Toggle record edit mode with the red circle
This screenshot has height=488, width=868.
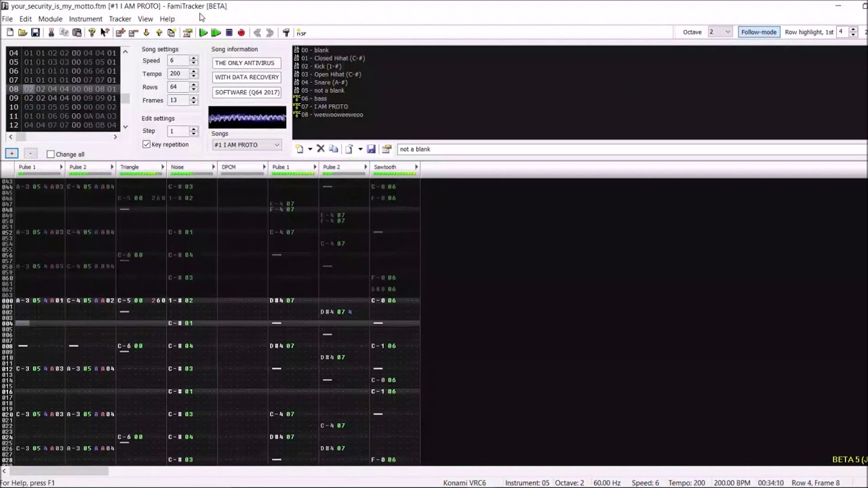click(x=241, y=33)
